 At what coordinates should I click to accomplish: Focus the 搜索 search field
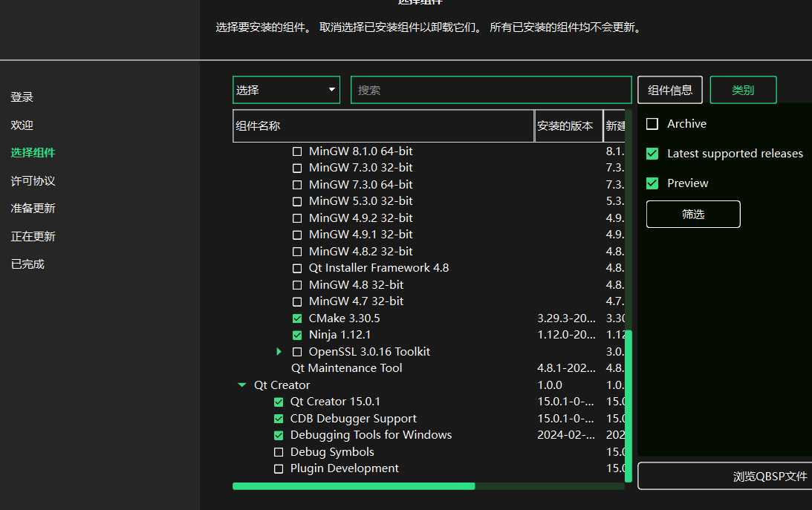point(491,90)
